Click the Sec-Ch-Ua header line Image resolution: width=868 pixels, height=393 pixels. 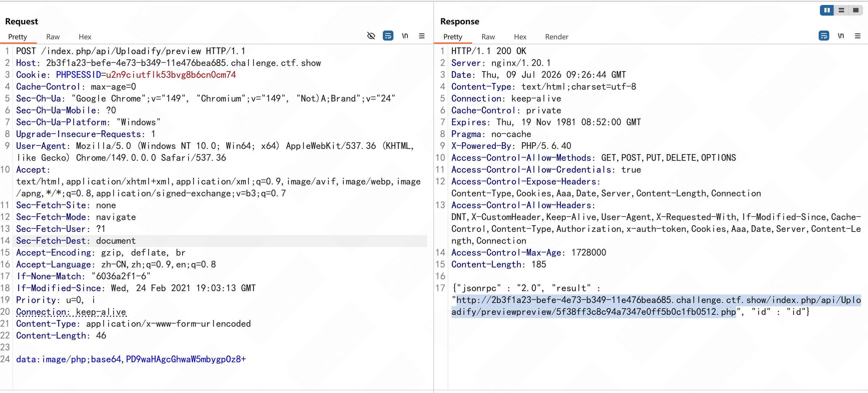point(205,99)
